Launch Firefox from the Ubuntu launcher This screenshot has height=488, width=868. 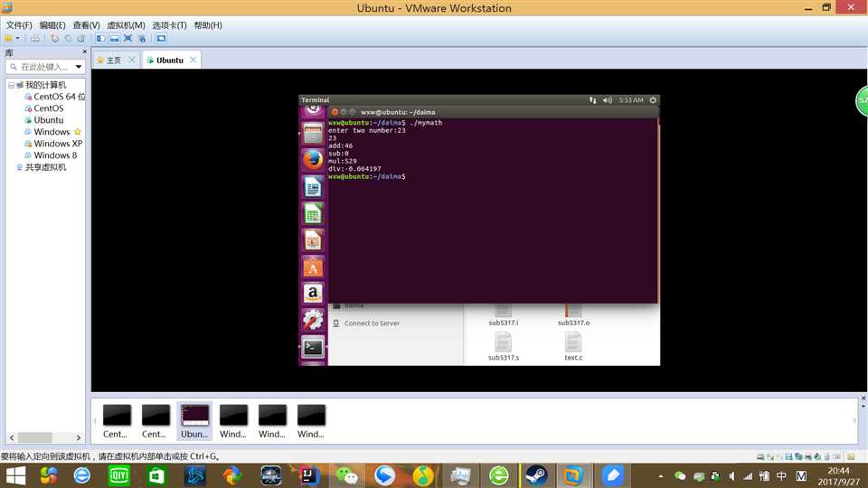tap(313, 161)
